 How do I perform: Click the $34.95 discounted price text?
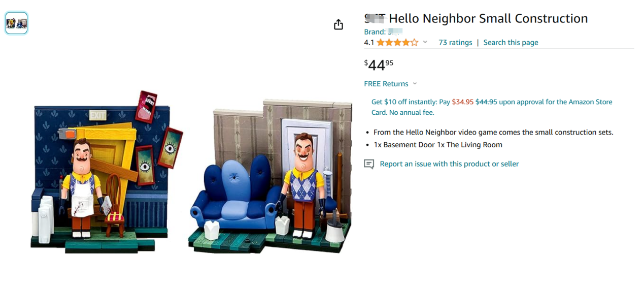pyautogui.click(x=462, y=102)
